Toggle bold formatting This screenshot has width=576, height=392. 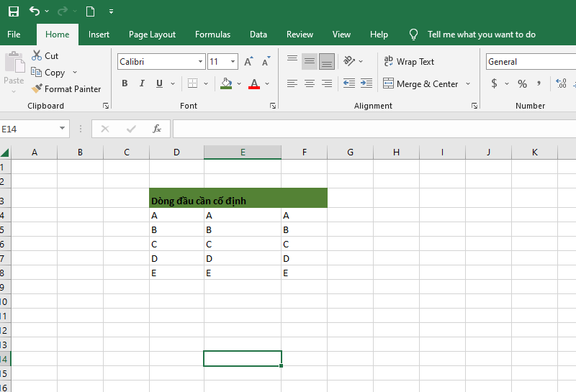[x=125, y=83]
